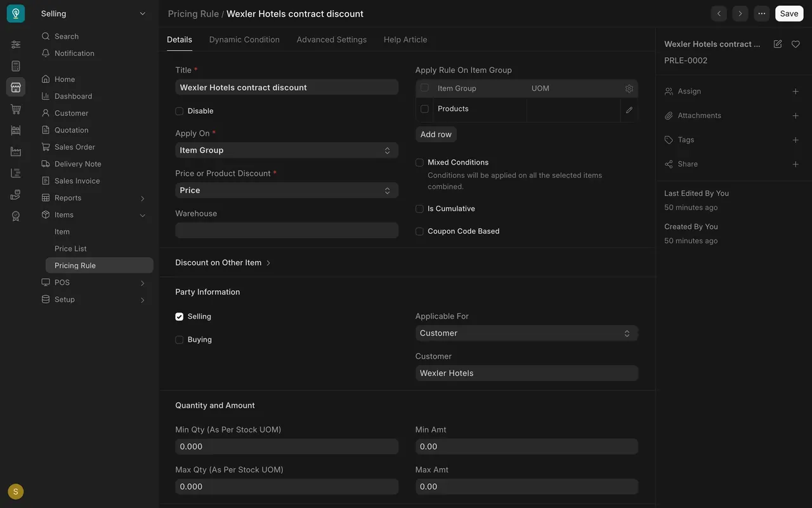Image resolution: width=812 pixels, height=508 pixels.
Task: Open the Help Article tab
Action: tap(405, 39)
